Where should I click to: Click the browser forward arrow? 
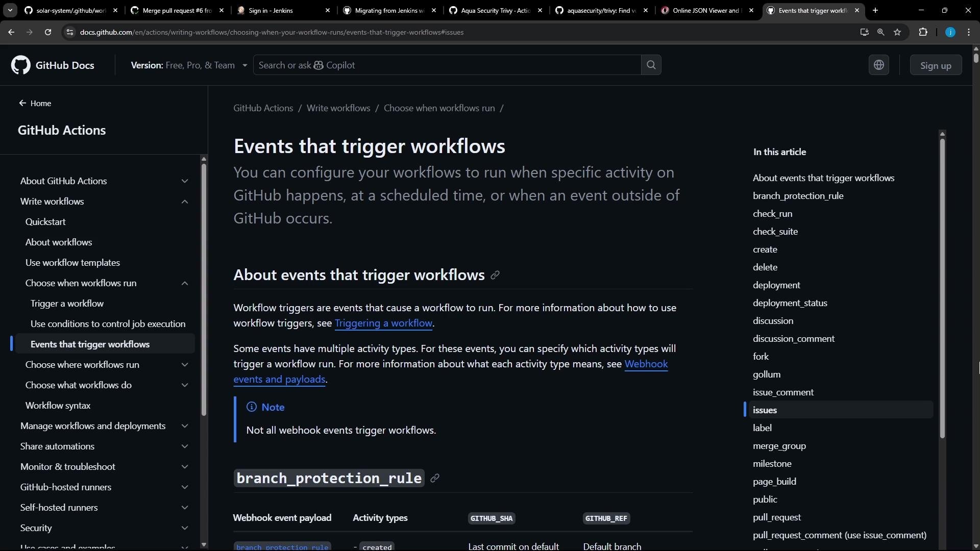point(30,32)
